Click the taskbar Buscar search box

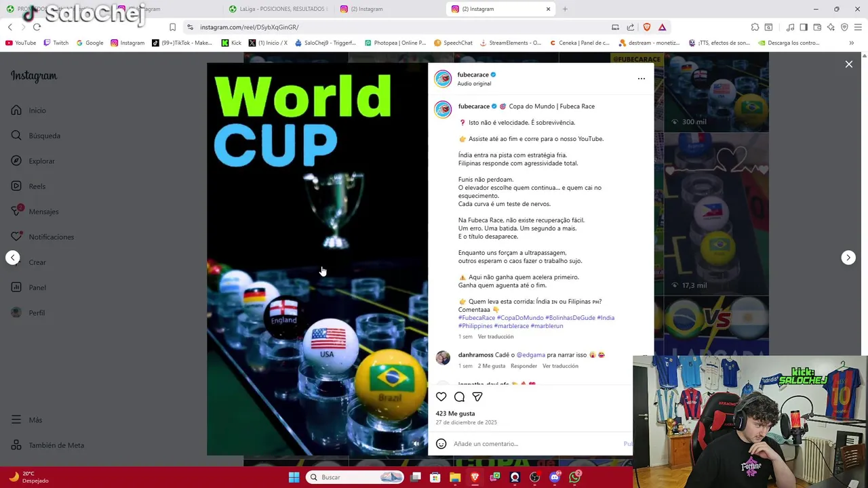click(x=354, y=477)
